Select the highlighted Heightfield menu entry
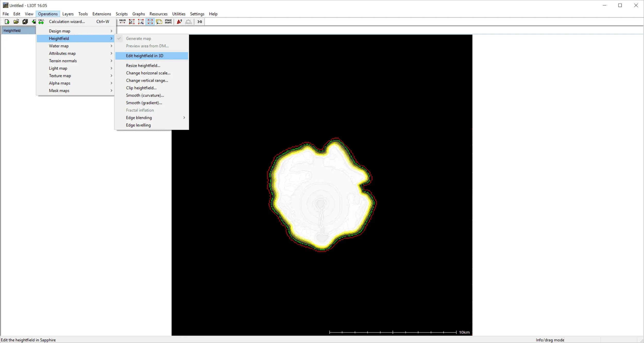 tap(75, 38)
